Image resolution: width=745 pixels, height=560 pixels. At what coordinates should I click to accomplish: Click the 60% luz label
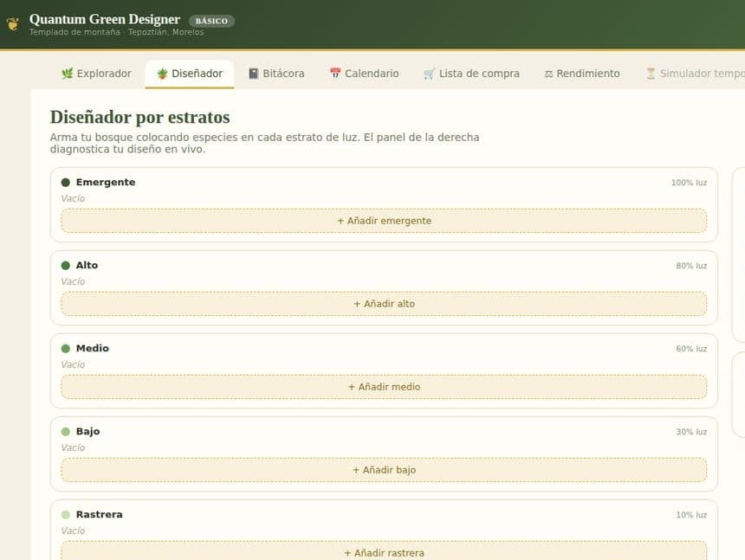691,349
